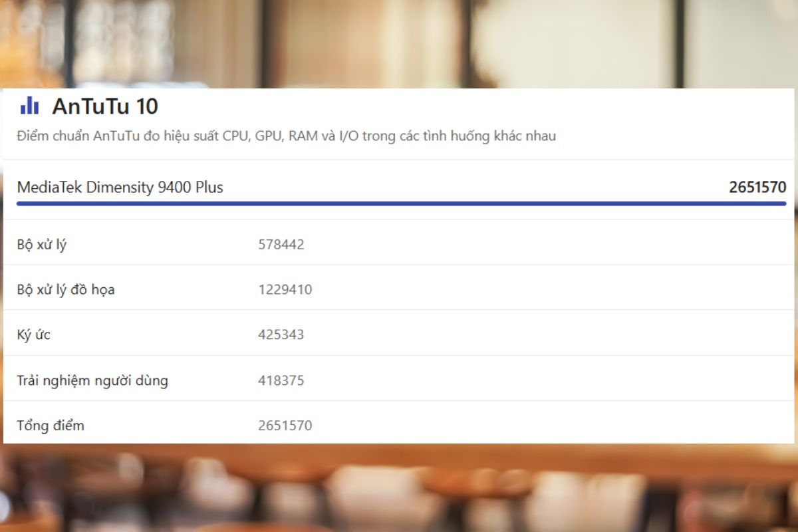The height and width of the screenshot is (532, 798).
Task: Select the Bộ xử lý đồ họa label
Action: [66, 290]
